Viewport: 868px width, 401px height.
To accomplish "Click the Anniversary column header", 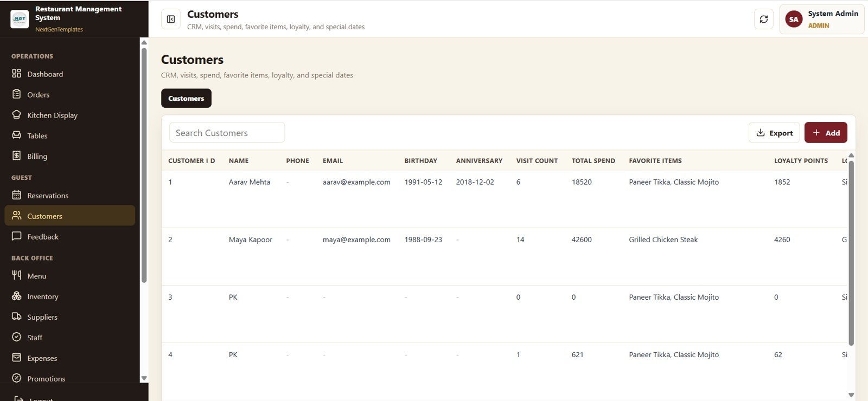I will (x=479, y=161).
